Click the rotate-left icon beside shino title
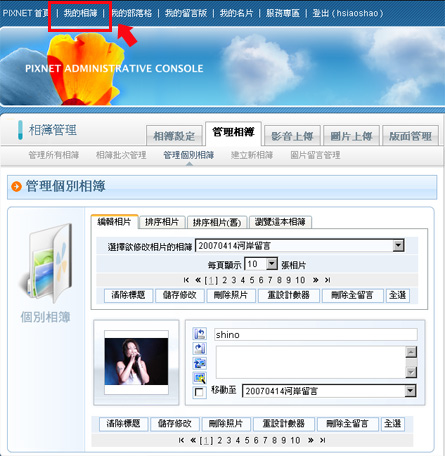This screenshot has width=445, height=456. tap(200, 334)
